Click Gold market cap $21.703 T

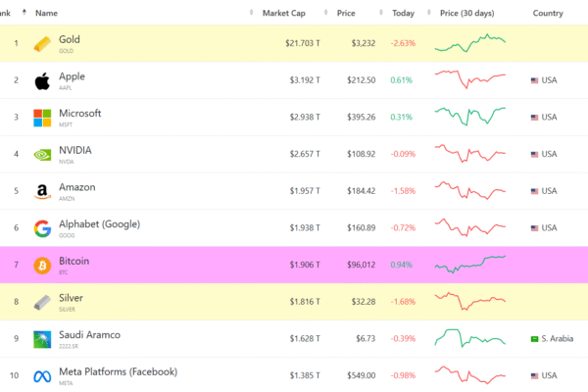(x=303, y=43)
